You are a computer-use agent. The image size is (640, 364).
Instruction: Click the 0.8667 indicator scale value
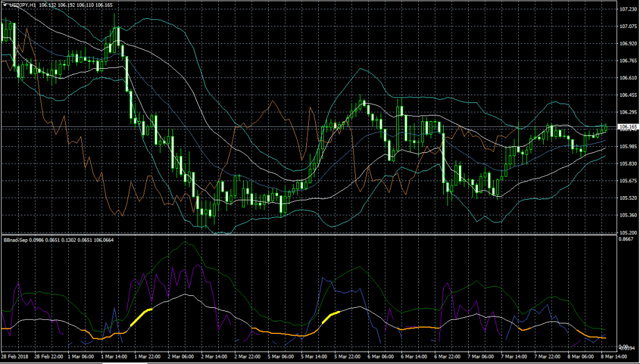tap(626, 239)
